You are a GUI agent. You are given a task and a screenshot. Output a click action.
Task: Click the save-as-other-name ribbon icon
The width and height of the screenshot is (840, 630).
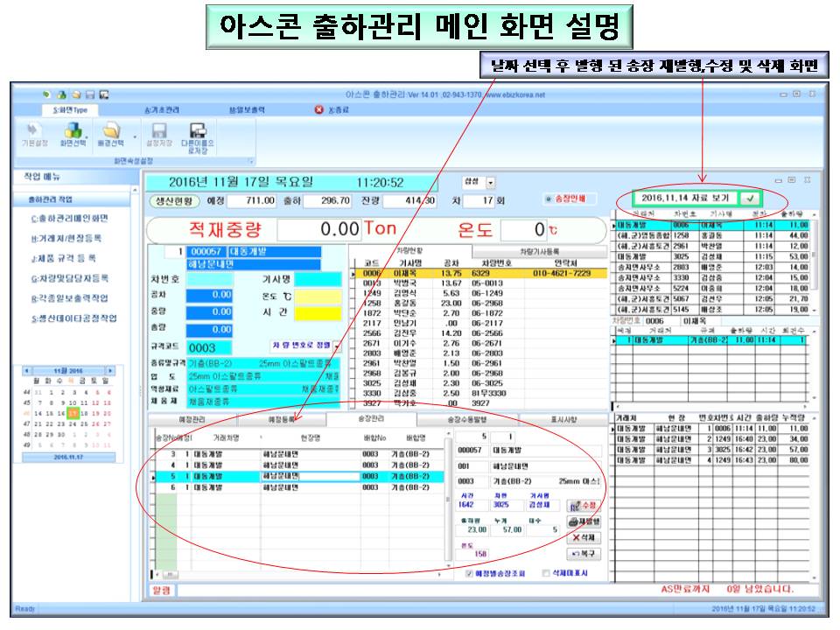tap(197, 130)
